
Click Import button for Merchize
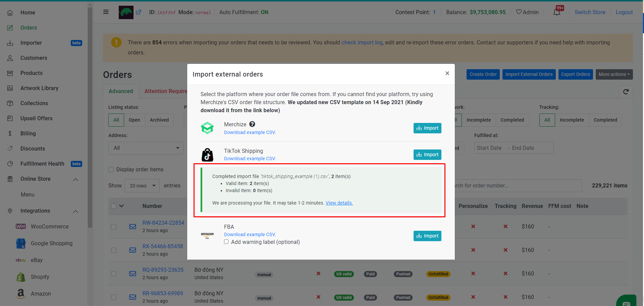(427, 128)
